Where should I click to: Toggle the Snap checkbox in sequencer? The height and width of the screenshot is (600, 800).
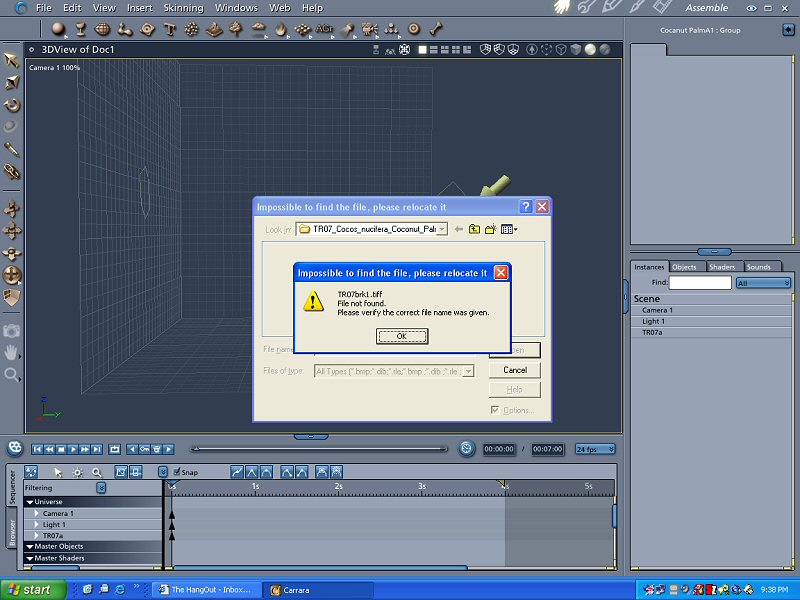[x=177, y=472]
